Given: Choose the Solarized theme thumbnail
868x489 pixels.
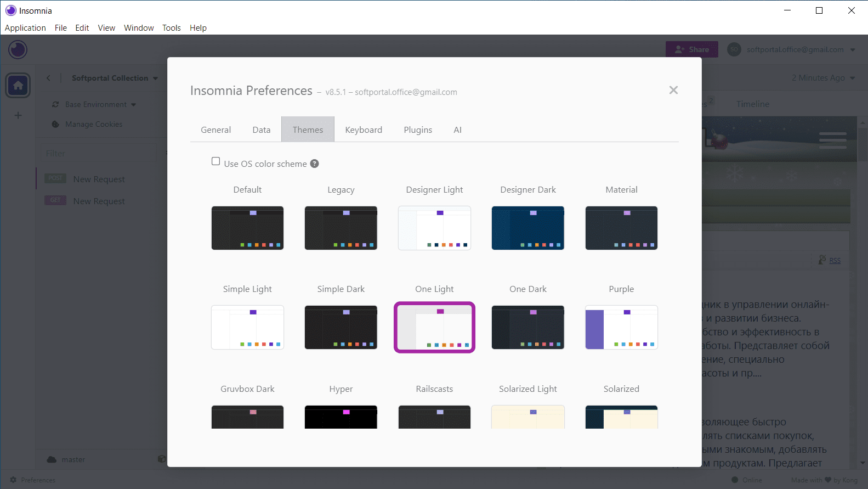Looking at the screenshot, I should pos(621,417).
